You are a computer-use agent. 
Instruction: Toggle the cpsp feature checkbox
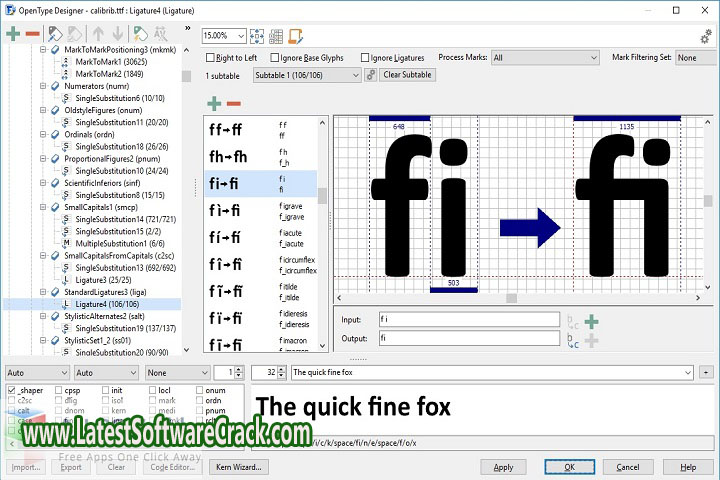point(58,390)
